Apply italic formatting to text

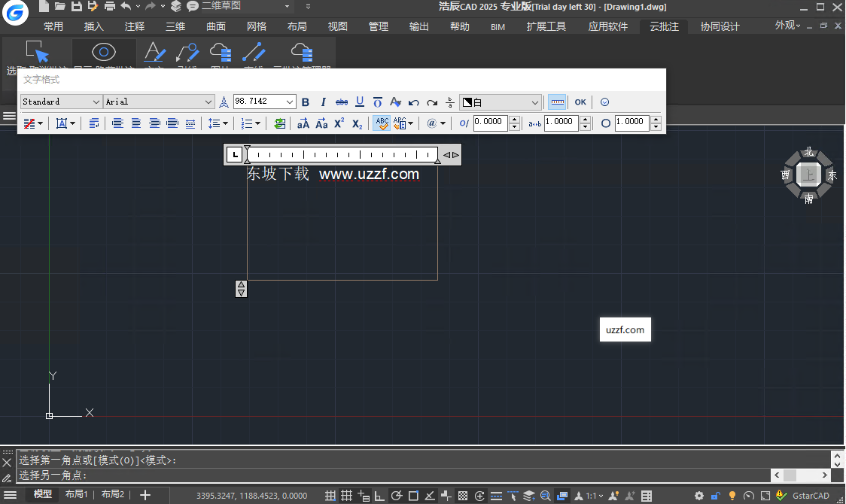click(324, 102)
